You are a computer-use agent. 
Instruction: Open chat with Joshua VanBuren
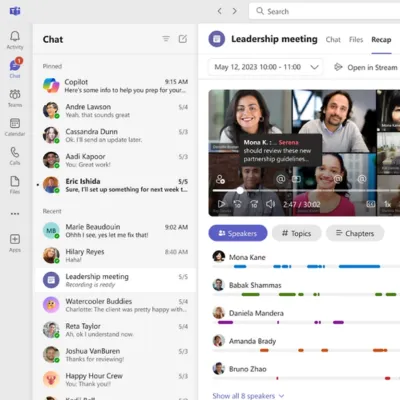coord(116,355)
